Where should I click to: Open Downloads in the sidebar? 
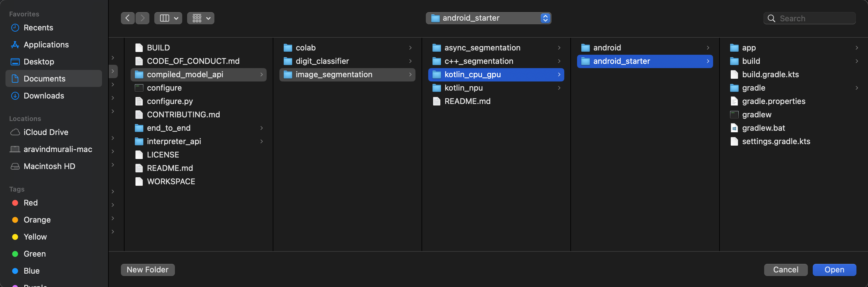[x=43, y=96]
